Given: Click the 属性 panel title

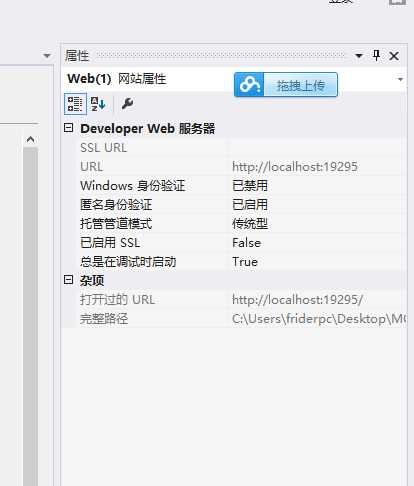Looking at the screenshot, I should pyautogui.click(x=77, y=56).
